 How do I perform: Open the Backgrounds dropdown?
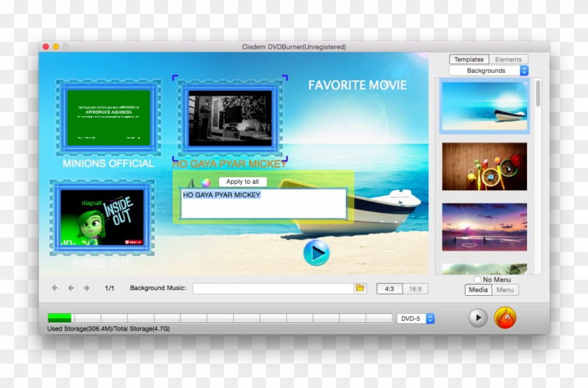[x=489, y=71]
